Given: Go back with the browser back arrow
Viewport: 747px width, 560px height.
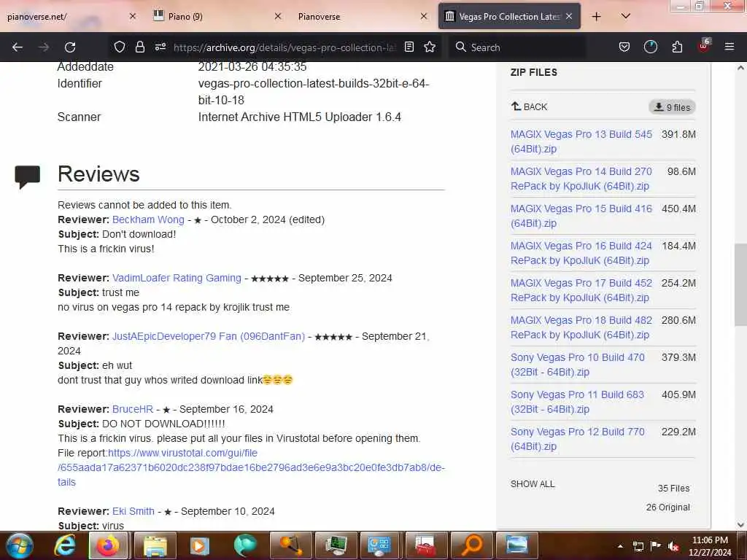Looking at the screenshot, I should pyautogui.click(x=18, y=47).
